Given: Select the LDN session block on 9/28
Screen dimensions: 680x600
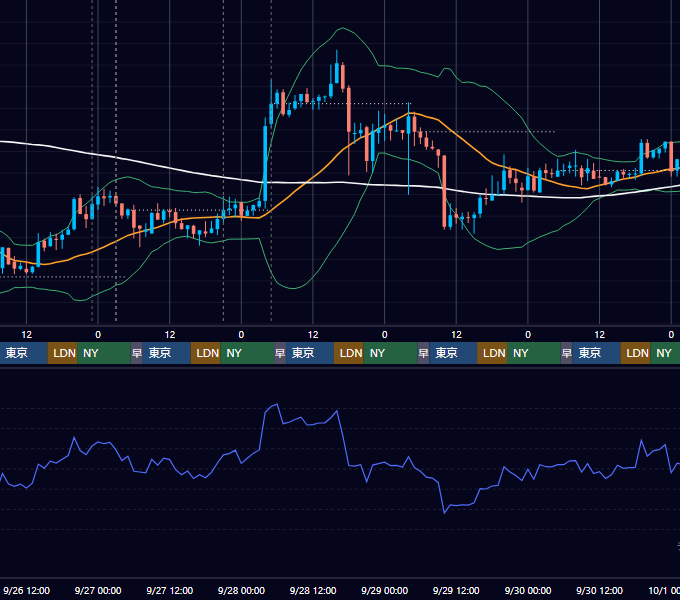Looking at the screenshot, I should tap(349, 353).
